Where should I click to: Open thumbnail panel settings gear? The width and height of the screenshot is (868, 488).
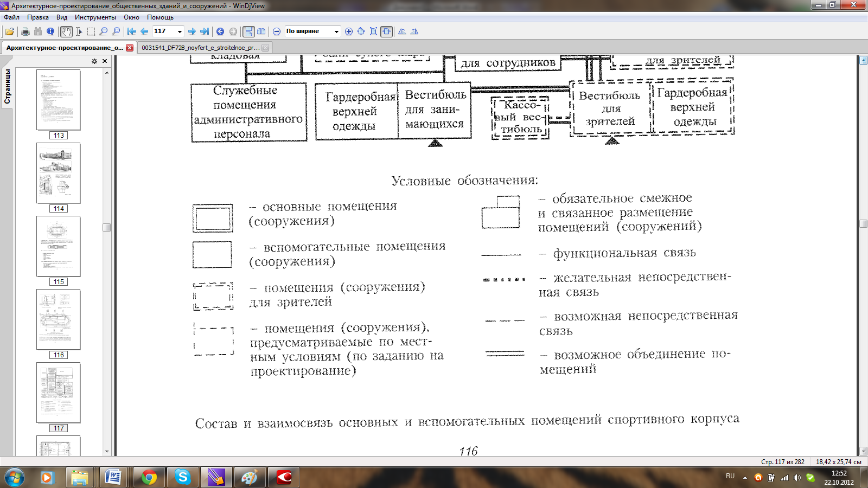click(94, 61)
